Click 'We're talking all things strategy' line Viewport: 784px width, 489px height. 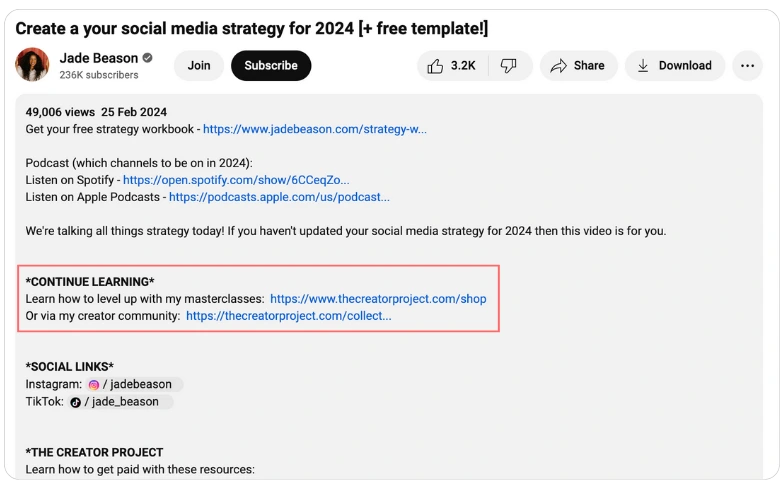point(346,231)
